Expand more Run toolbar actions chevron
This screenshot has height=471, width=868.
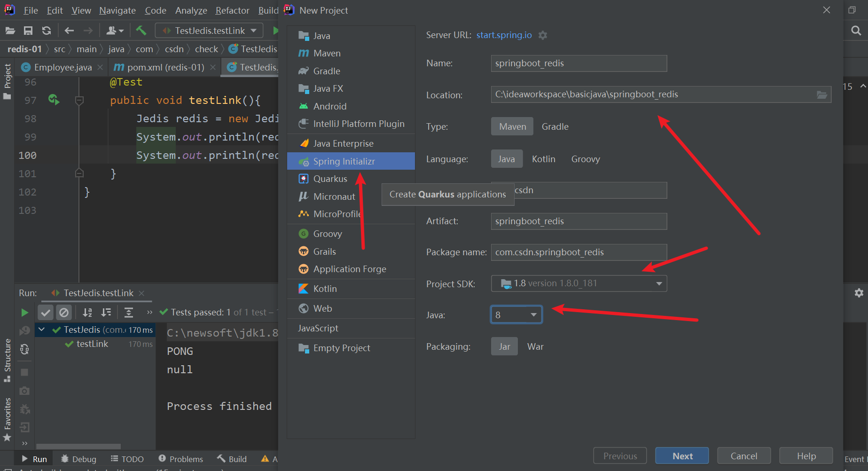149,313
